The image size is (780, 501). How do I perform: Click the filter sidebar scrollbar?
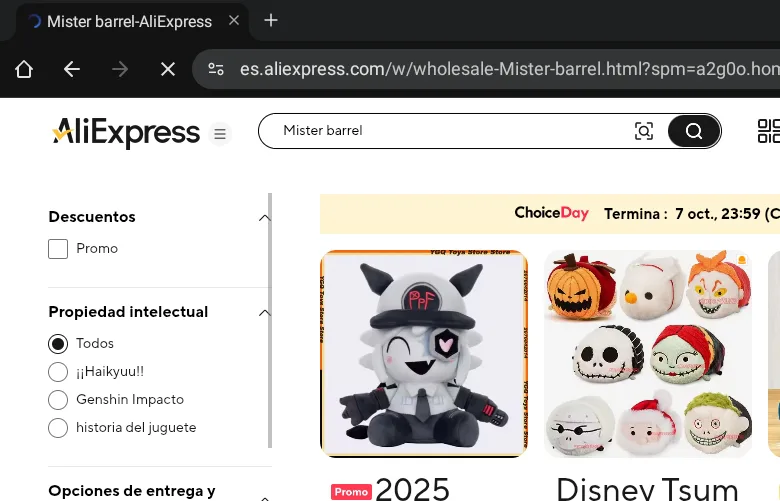(x=270, y=321)
